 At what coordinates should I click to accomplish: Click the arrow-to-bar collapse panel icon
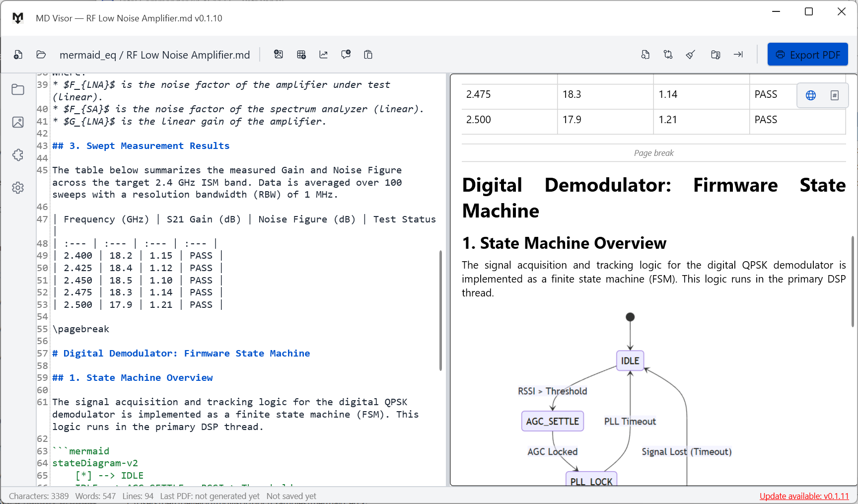[x=738, y=55]
